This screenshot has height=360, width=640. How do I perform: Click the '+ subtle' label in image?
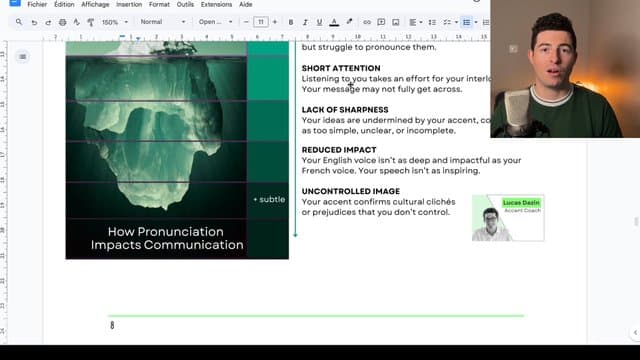(x=269, y=199)
